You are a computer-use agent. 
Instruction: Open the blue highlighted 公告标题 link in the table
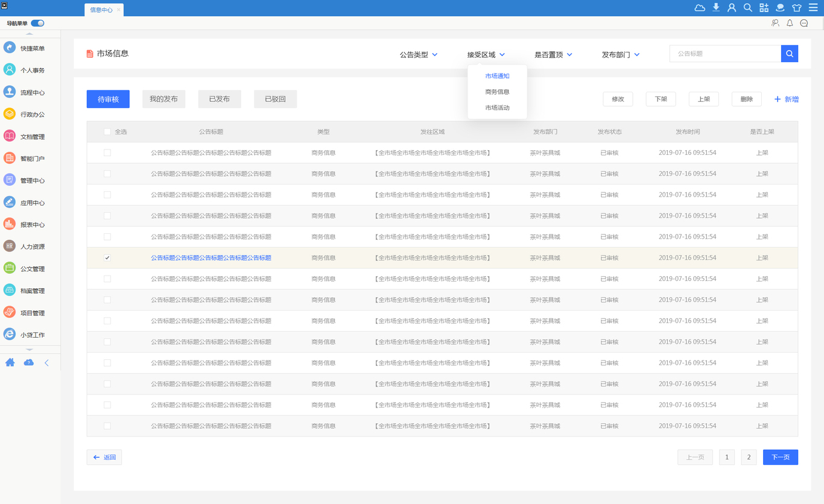pyautogui.click(x=211, y=257)
